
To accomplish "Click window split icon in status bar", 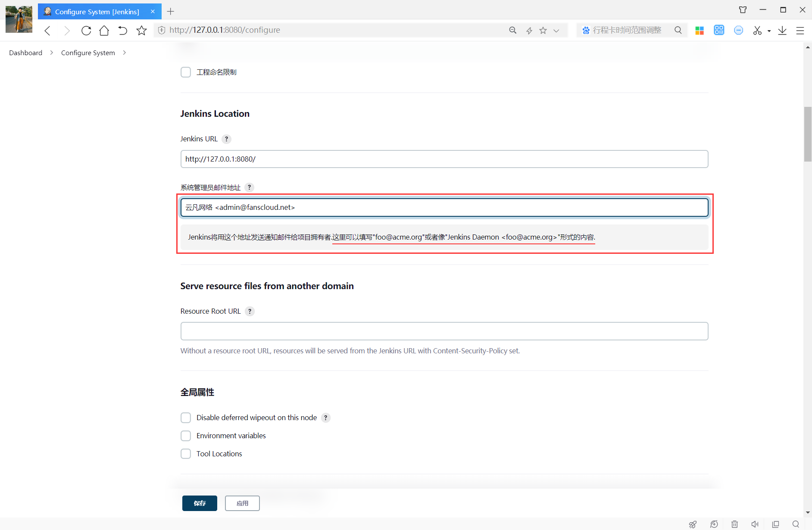I will click(775, 524).
